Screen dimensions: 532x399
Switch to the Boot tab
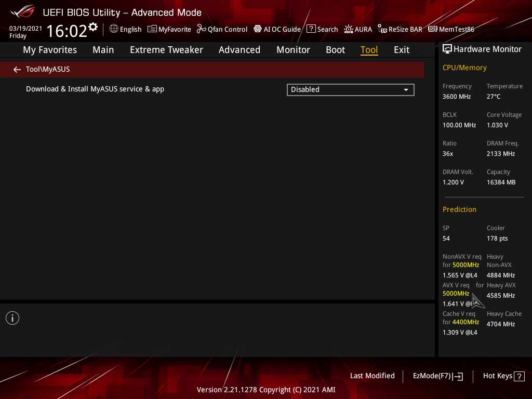(x=335, y=50)
